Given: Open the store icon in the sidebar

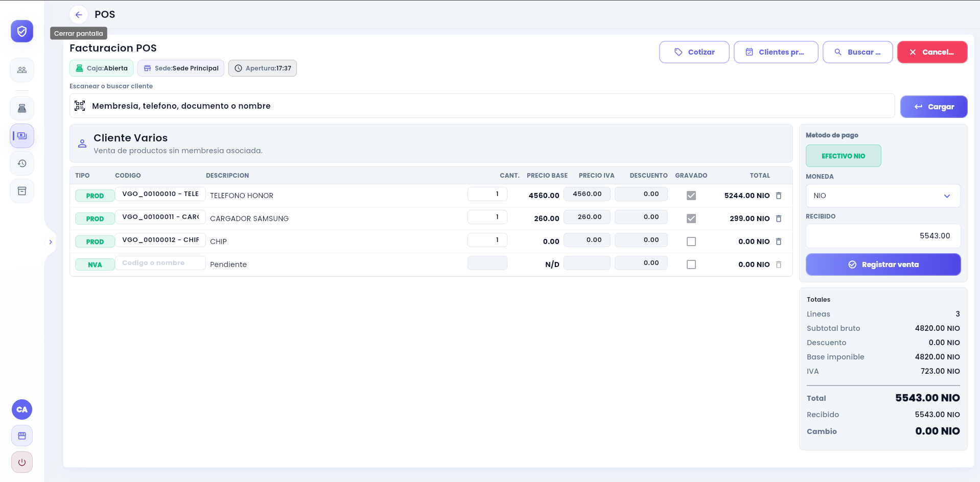Looking at the screenshot, I should coord(22,436).
